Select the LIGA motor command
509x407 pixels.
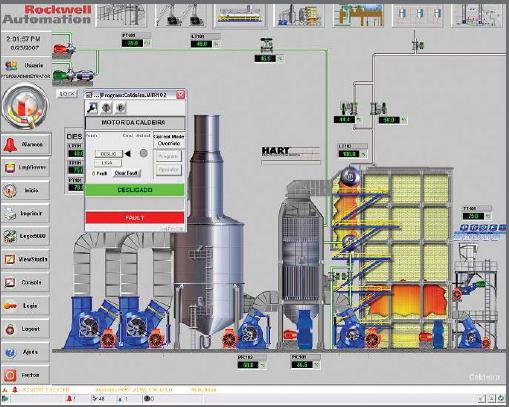click(108, 163)
